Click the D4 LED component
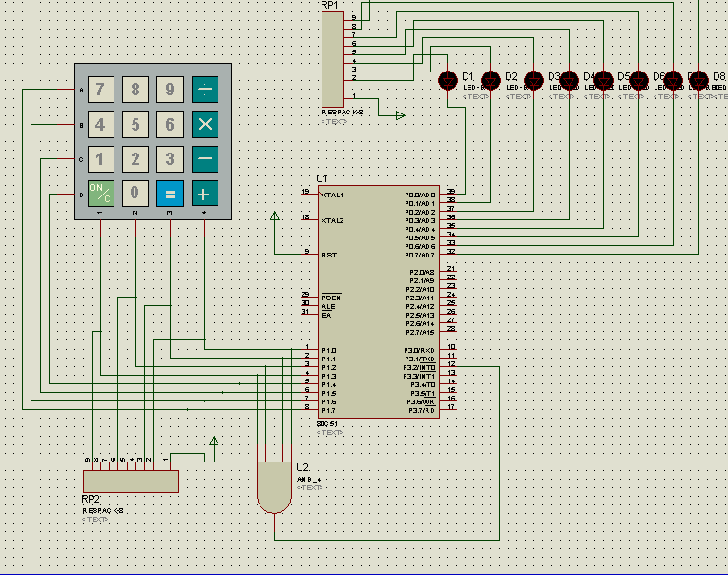This screenshot has width=728, height=575. 569,80
